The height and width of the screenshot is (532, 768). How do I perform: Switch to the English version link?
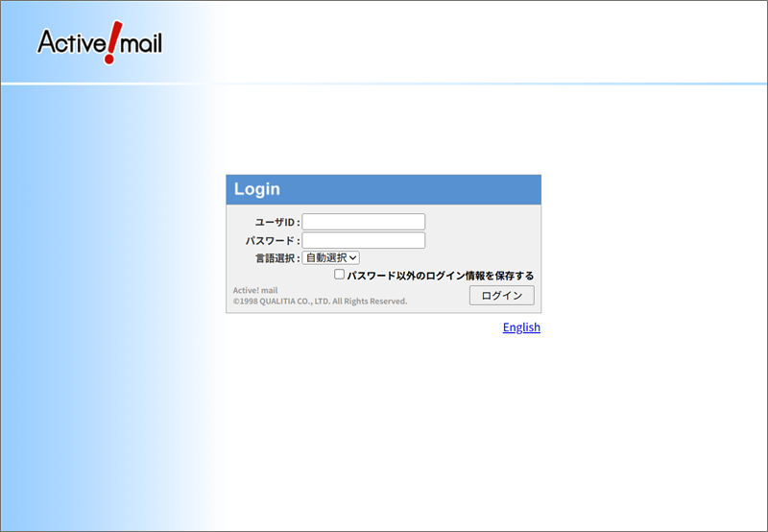click(521, 327)
